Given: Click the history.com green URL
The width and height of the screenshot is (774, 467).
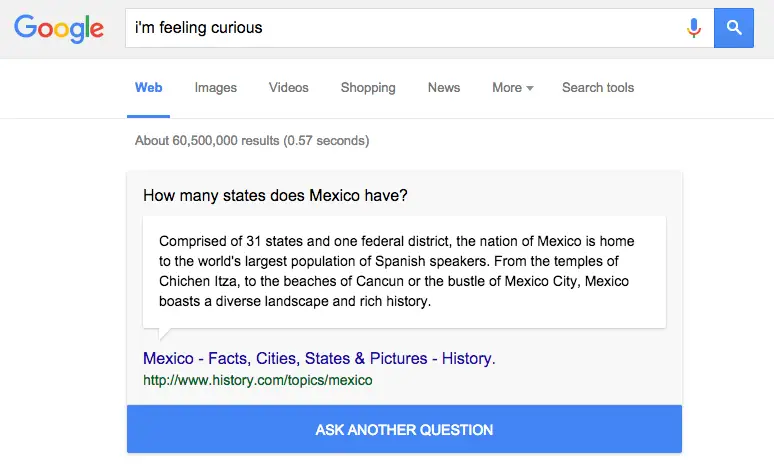Looking at the screenshot, I should pyautogui.click(x=258, y=380).
